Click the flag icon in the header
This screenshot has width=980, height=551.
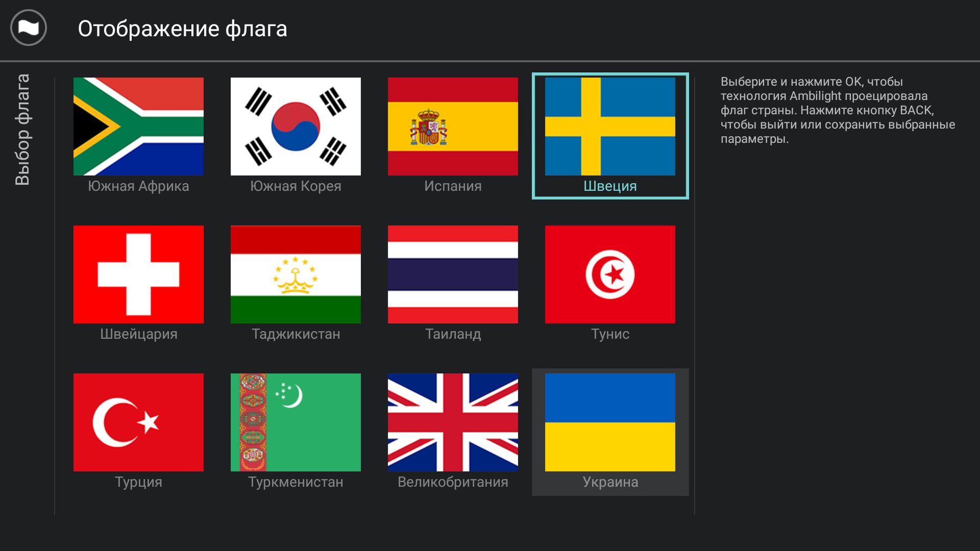tap(29, 28)
